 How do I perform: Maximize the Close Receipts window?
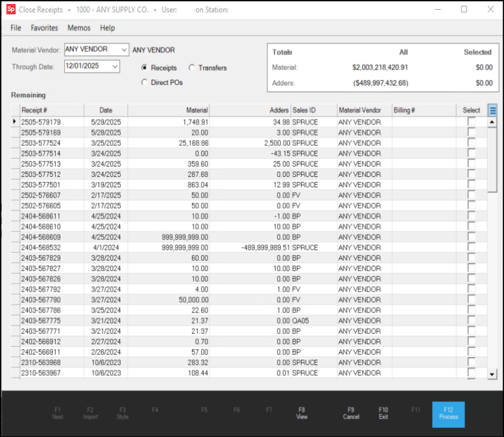pyautogui.click(x=464, y=9)
